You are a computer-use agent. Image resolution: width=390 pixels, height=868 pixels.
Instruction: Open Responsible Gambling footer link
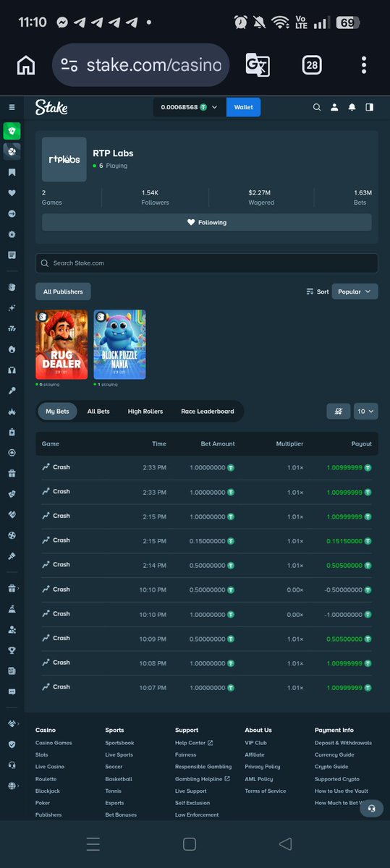(203, 767)
